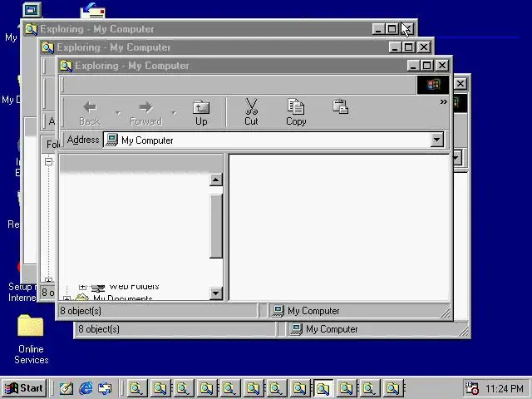532x399 pixels.
Task: Close the front Exploring - My Computer window
Action: [x=442, y=66]
